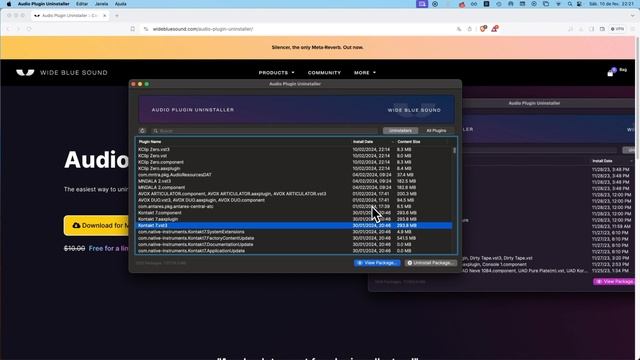The image size is (640, 360).
Task: Sort by Plugin Name column header
Action: pyautogui.click(x=150, y=142)
